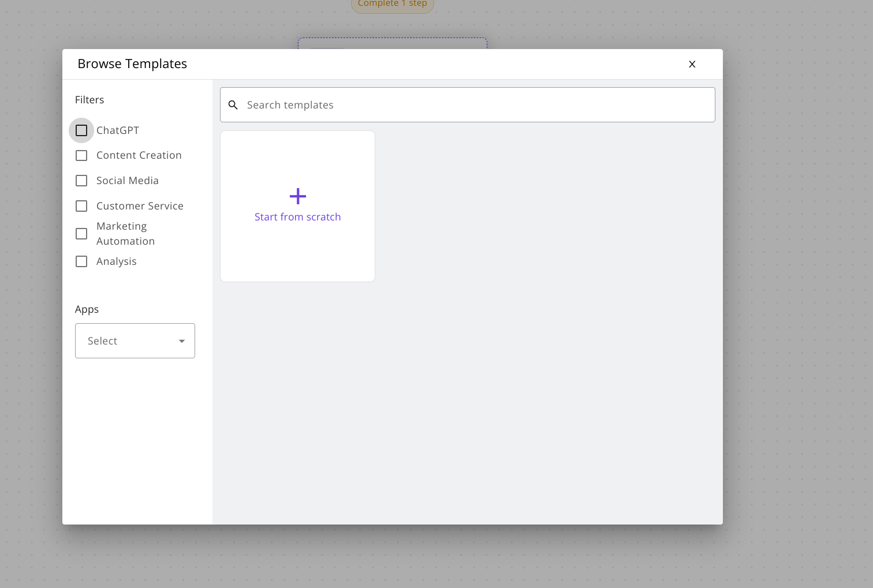
Task: Open the Apps Select combo box
Action: 127,341
